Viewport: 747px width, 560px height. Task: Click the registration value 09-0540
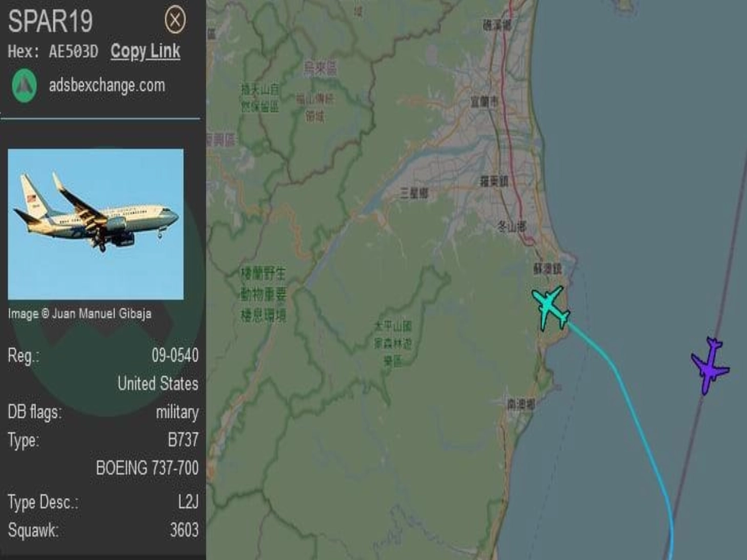(175, 356)
